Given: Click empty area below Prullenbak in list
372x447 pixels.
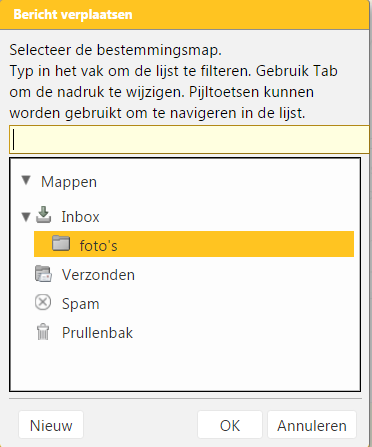Looking at the screenshot, I should [185, 367].
